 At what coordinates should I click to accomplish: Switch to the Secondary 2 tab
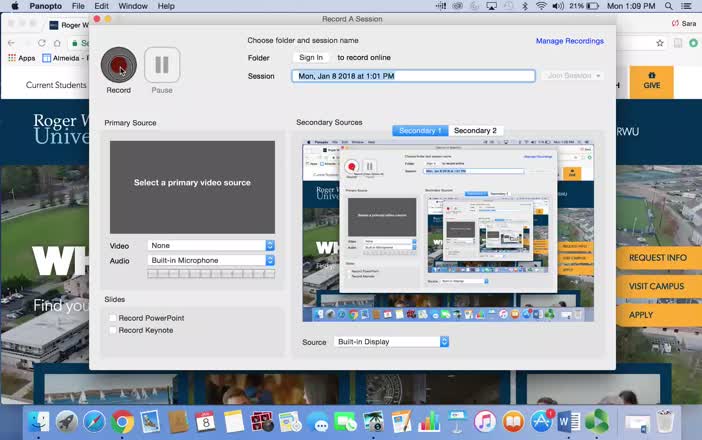point(475,131)
